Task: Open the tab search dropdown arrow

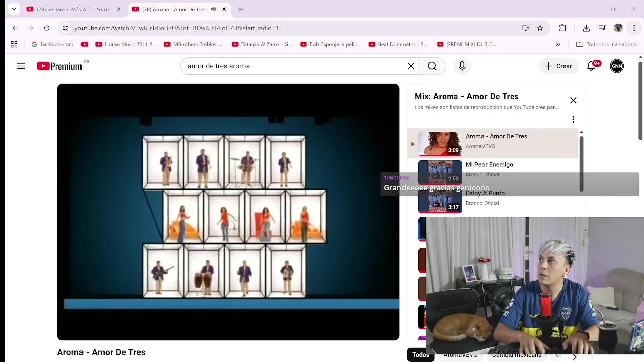Action: tap(14, 9)
